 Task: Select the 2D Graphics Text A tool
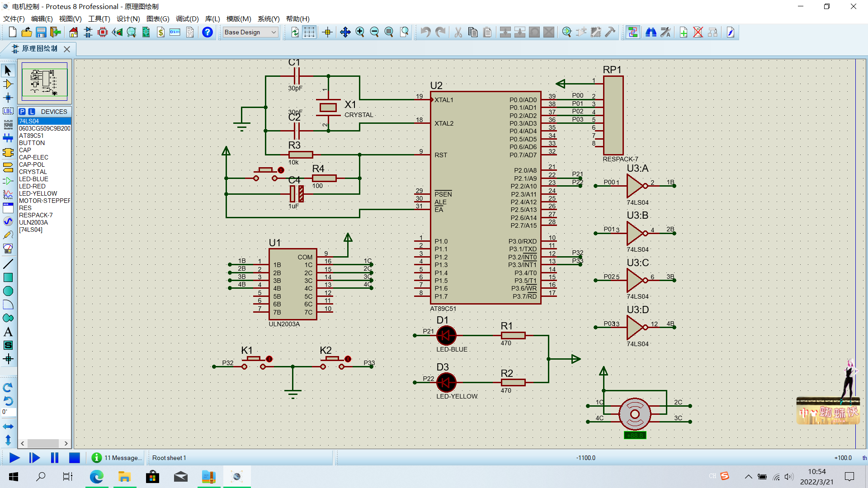(x=8, y=332)
